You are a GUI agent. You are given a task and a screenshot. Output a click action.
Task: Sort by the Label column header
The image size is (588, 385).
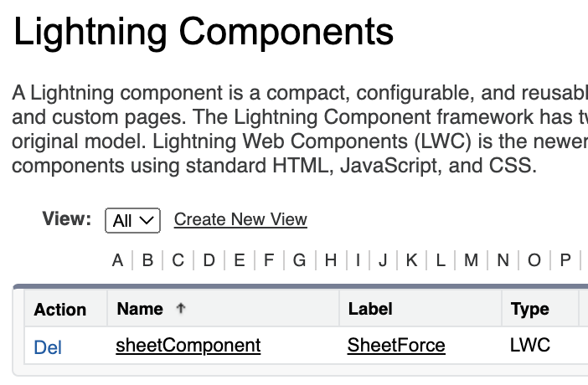[x=370, y=309]
